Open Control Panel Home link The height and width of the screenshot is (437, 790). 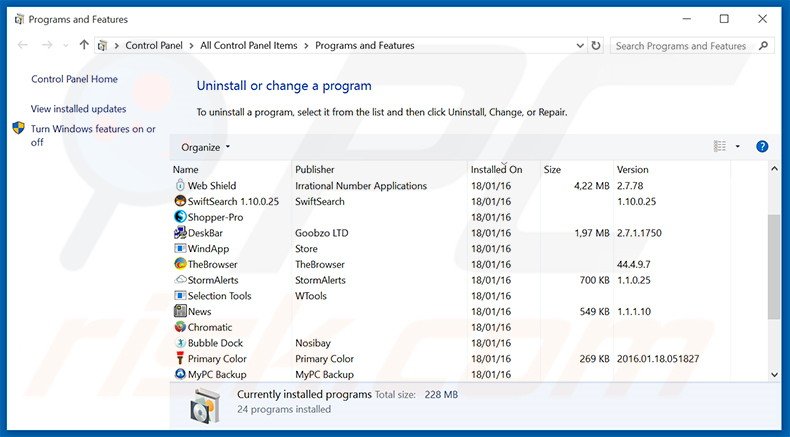pyautogui.click(x=75, y=79)
